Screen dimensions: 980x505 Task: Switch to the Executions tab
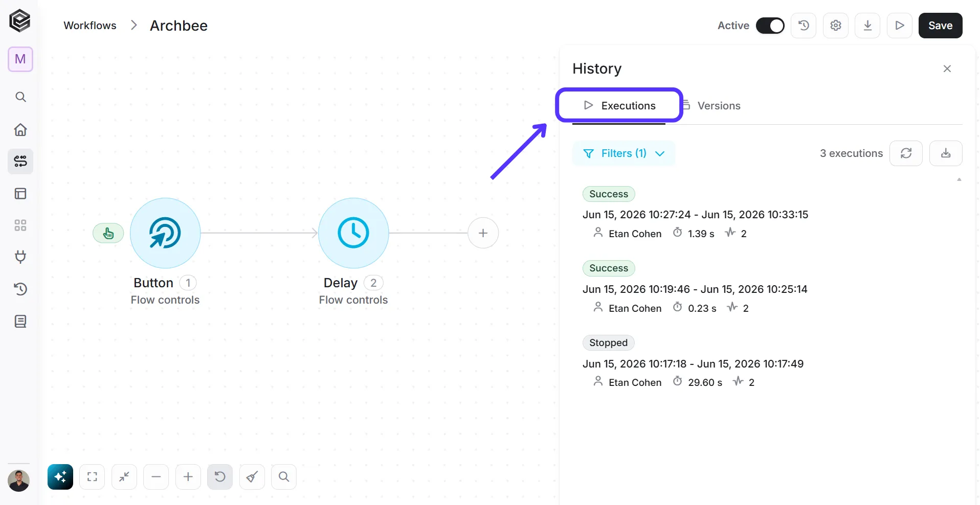pyautogui.click(x=619, y=106)
